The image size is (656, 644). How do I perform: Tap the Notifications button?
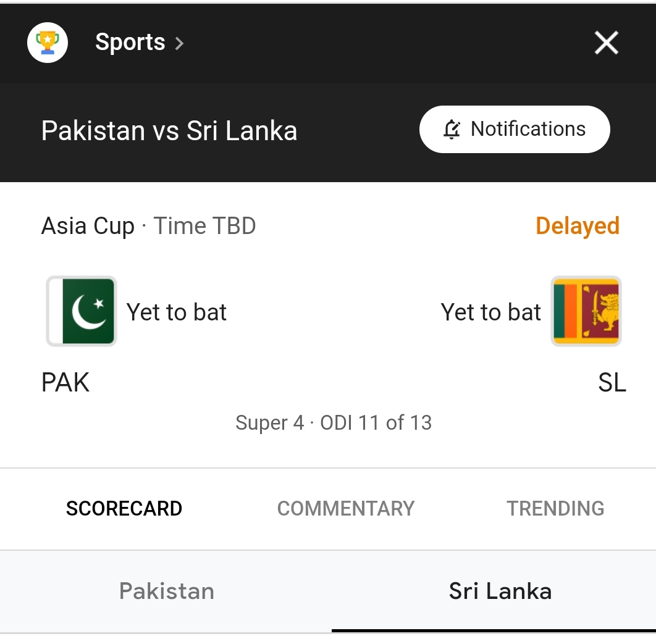(515, 129)
